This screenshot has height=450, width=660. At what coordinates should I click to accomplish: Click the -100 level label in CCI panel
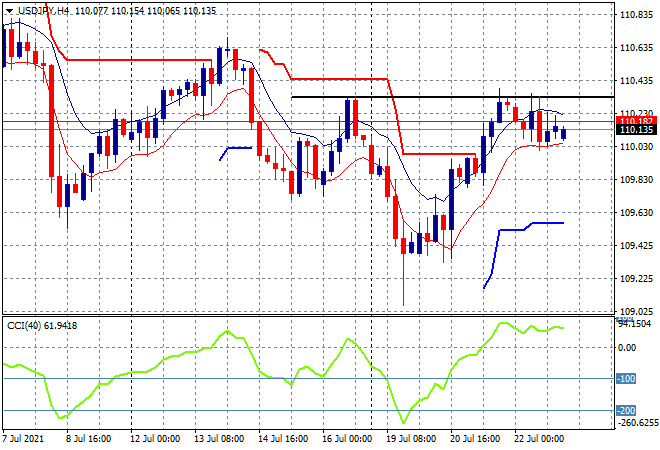(626, 378)
